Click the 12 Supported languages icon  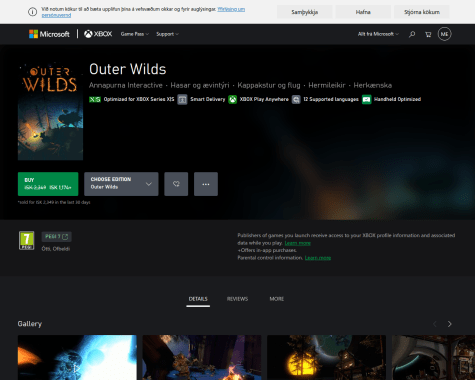pyautogui.click(x=296, y=99)
